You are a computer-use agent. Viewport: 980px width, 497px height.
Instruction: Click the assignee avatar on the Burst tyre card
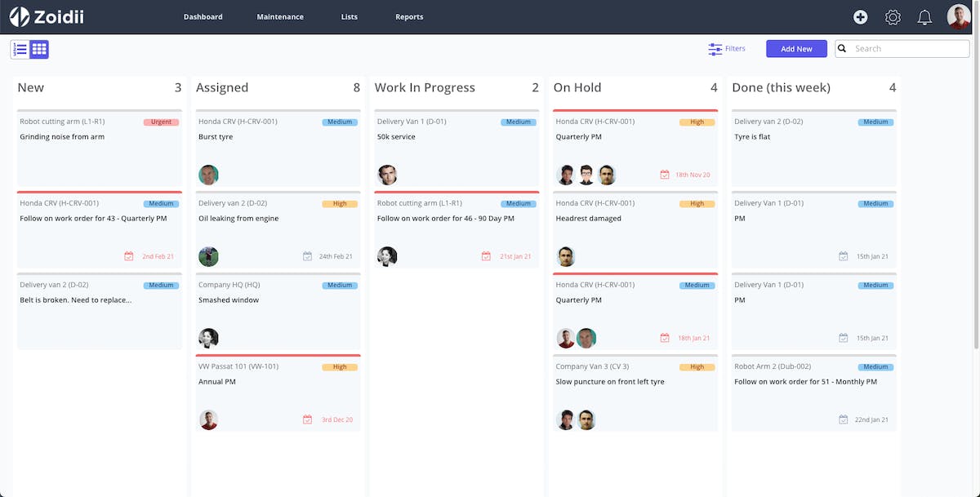208,174
